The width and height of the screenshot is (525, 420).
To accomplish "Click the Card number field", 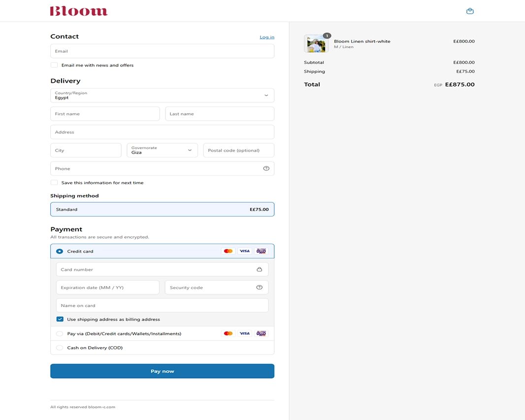I will [x=163, y=269].
